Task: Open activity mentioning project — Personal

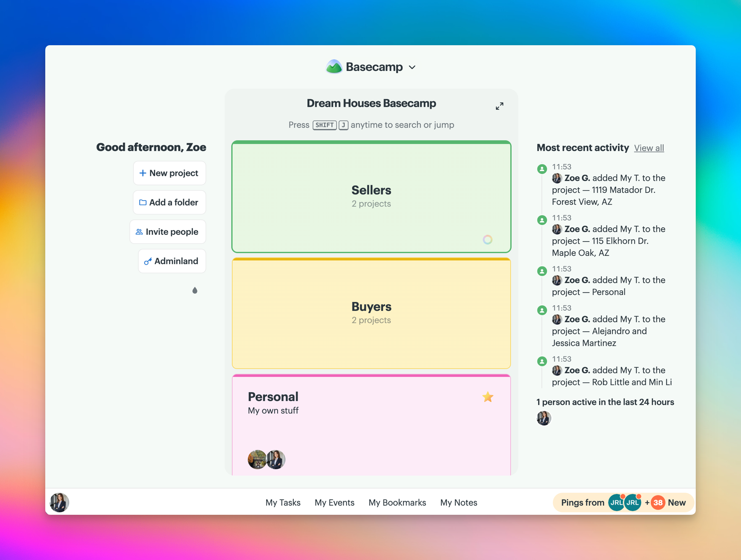Action: pos(608,286)
